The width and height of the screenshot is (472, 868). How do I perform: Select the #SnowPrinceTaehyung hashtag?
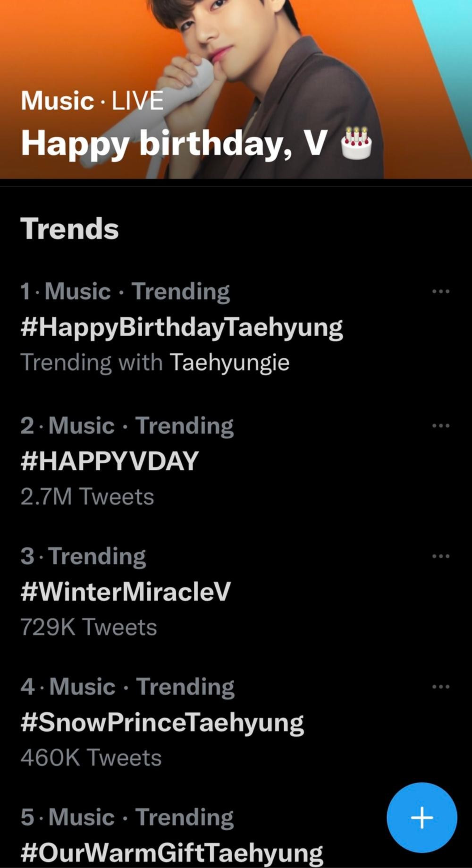(x=162, y=722)
